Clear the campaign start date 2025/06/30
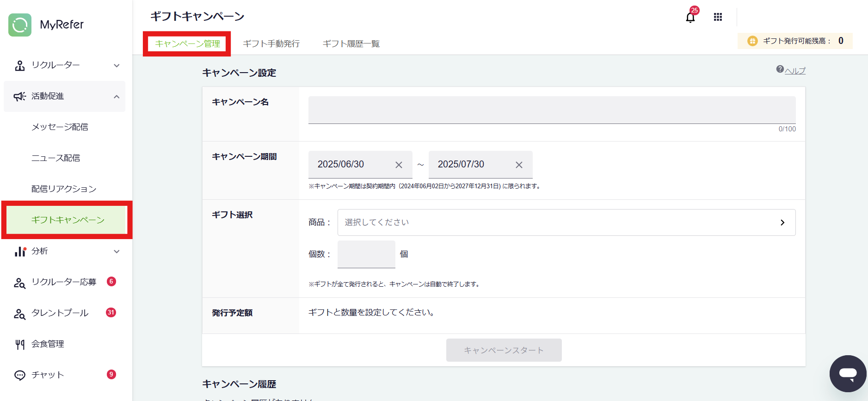 click(x=399, y=165)
